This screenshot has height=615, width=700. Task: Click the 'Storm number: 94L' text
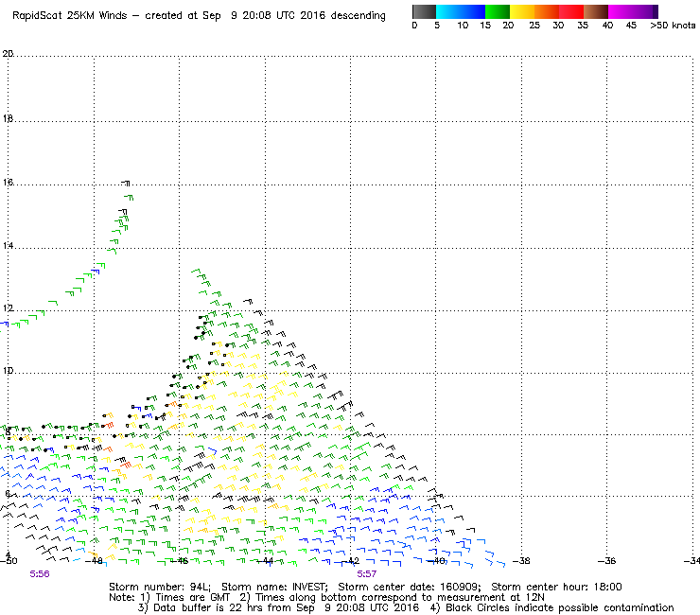coord(159,587)
